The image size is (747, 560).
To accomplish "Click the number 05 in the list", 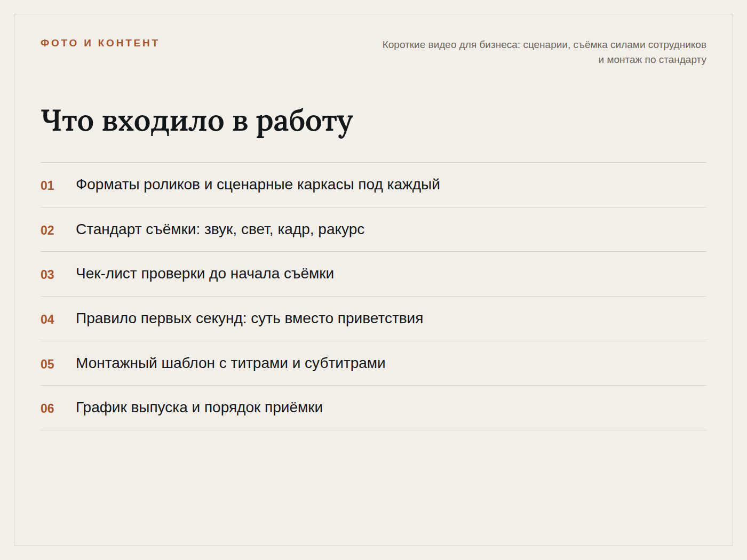I will point(47,364).
